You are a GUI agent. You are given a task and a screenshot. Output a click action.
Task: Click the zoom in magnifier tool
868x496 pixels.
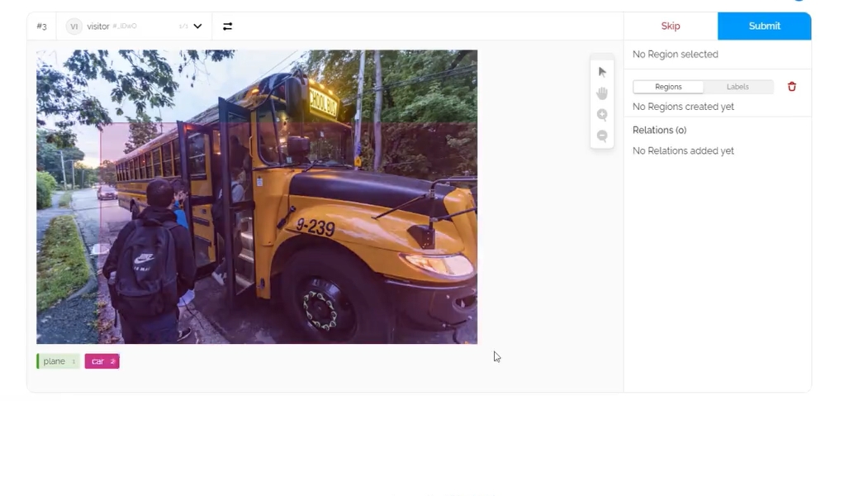(x=602, y=115)
